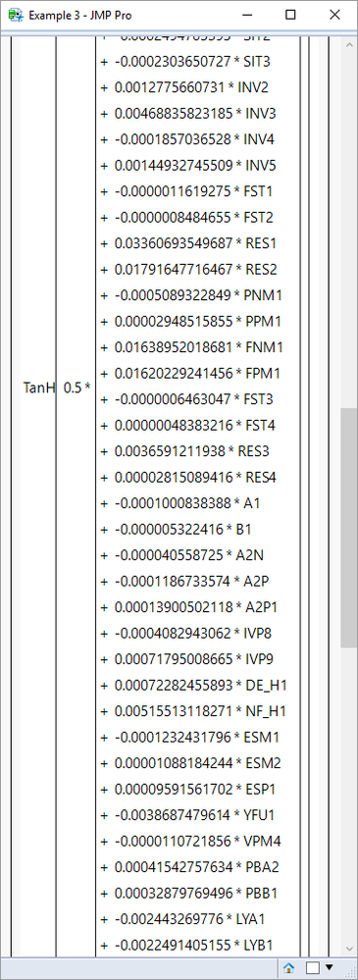
Task: Click the -0.0000006463047 * FST3 term
Action: pos(193,398)
